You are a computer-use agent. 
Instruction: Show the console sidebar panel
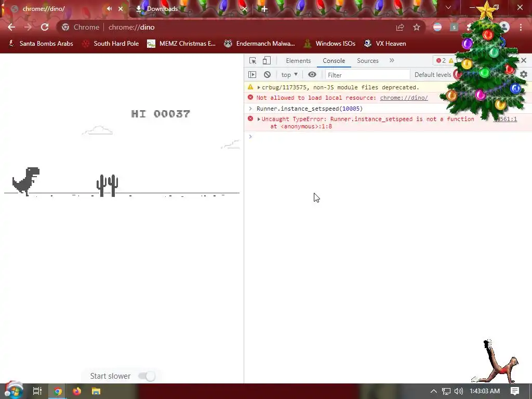click(252, 75)
